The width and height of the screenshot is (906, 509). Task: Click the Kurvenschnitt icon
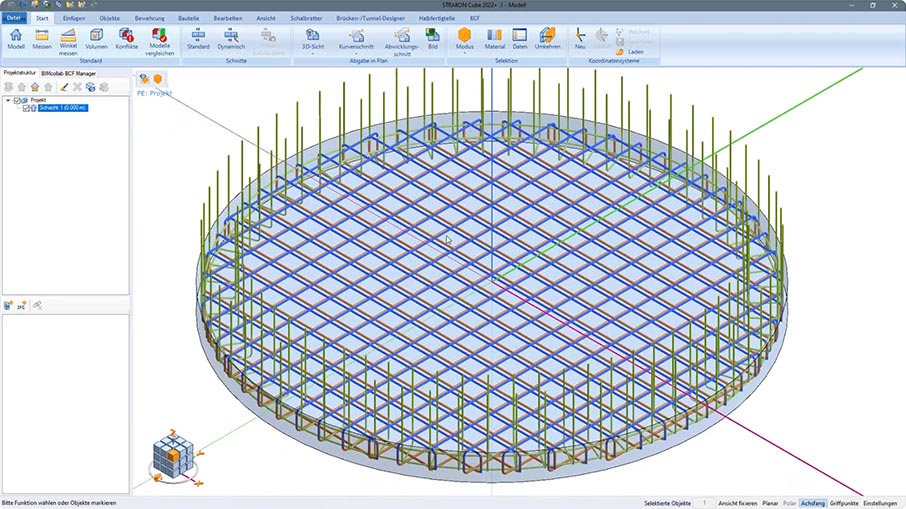(x=357, y=35)
